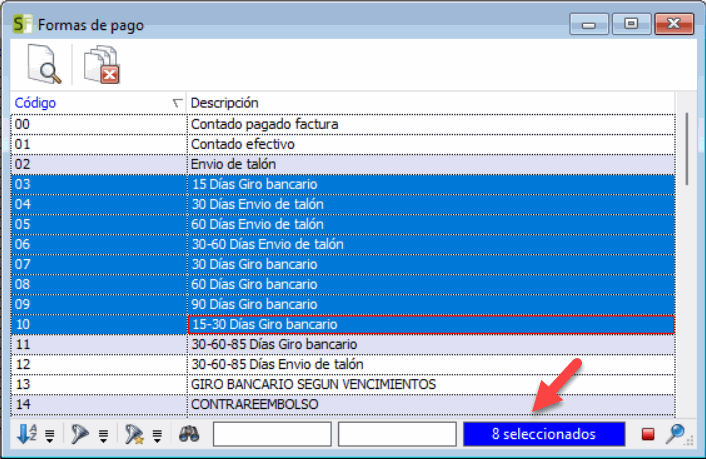Viewport: 706px width, 459px height.
Task: Click code cell '10'
Action: pyautogui.click(x=99, y=324)
